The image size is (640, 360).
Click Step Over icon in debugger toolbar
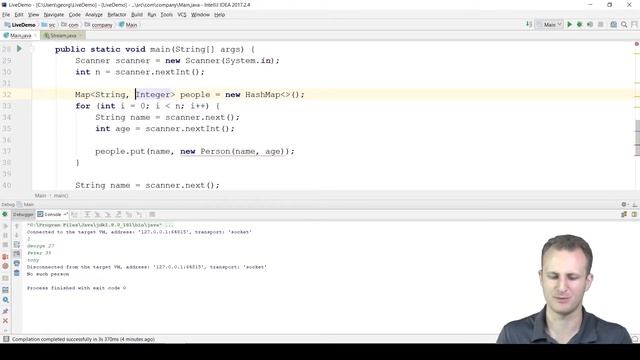87,214
